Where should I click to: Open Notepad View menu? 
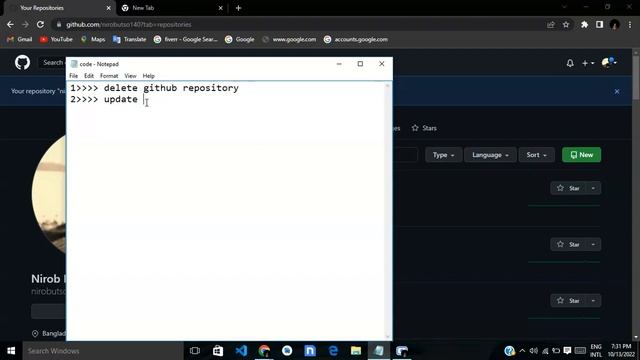coord(130,76)
